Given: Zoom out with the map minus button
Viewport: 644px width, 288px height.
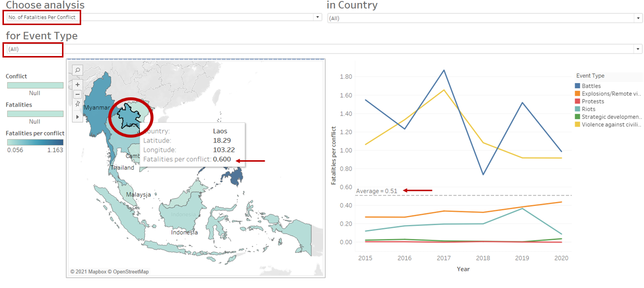Looking at the screenshot, I should coord(78,94).
